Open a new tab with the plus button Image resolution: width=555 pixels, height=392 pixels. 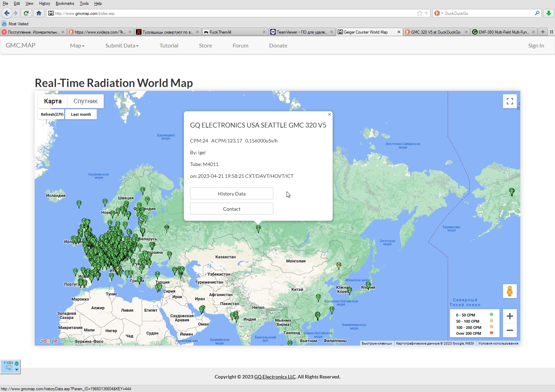pos(543,32)
